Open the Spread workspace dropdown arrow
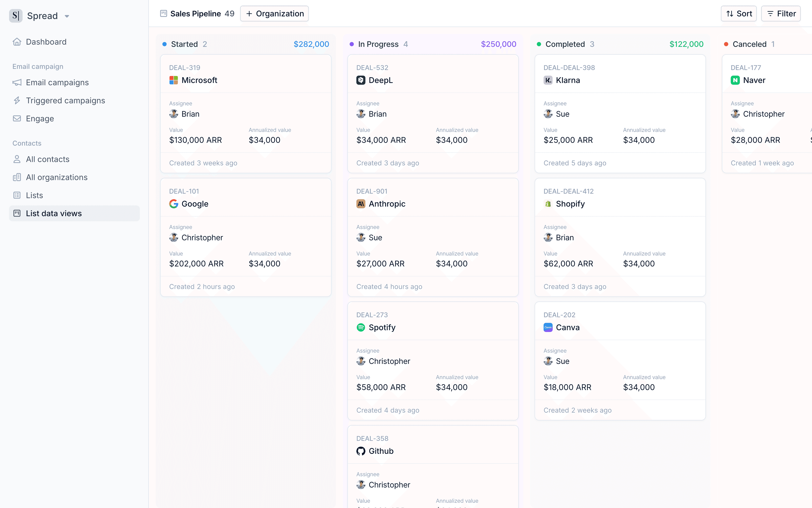The width and height of the screenshot is (812, 508). click(67, 16)
